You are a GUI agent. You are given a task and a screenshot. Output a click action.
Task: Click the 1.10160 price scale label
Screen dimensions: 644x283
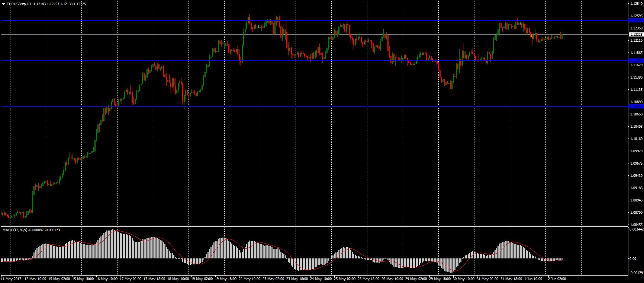(637, 139)
